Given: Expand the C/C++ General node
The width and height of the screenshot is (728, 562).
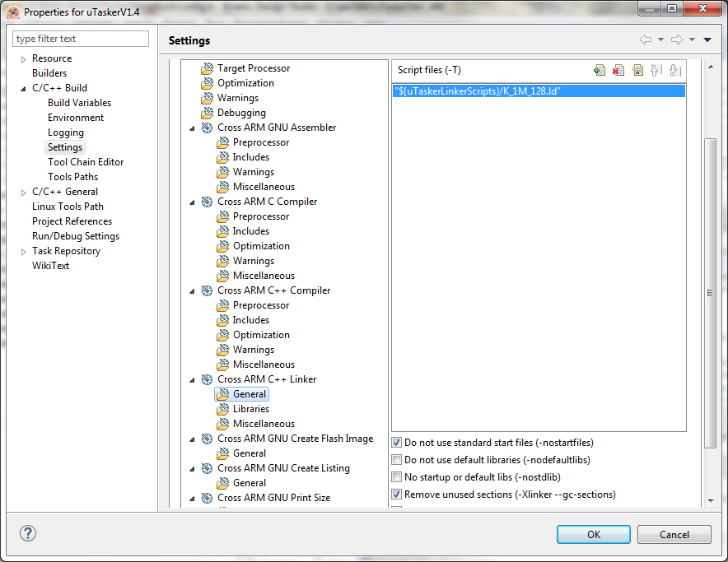Looking at the screenshot, I should point(23,193).
